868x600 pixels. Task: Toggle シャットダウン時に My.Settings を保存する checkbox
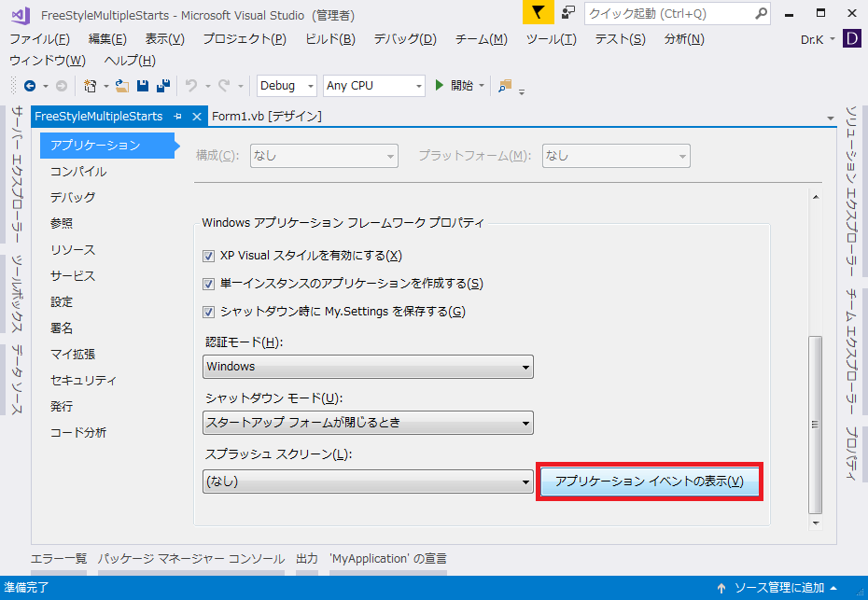pyautogui.click(x=209, y=312)
